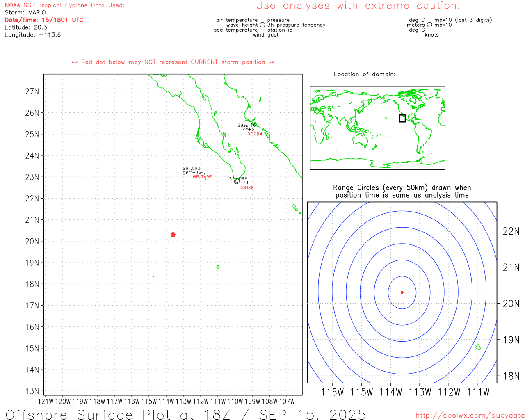
Task: Click the 'wind gust' legend label
Action: pyautogui.click(x=266, y=35)
